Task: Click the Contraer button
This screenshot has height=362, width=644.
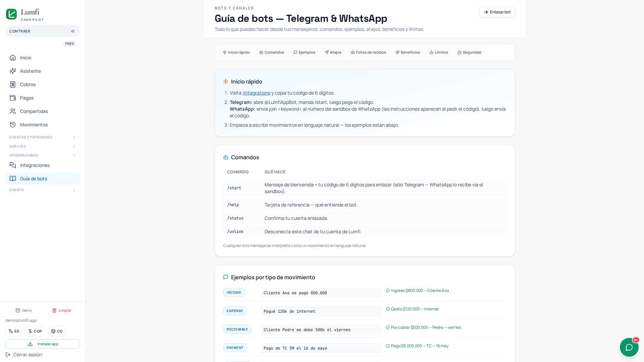Action: click(x=43, y=31)
